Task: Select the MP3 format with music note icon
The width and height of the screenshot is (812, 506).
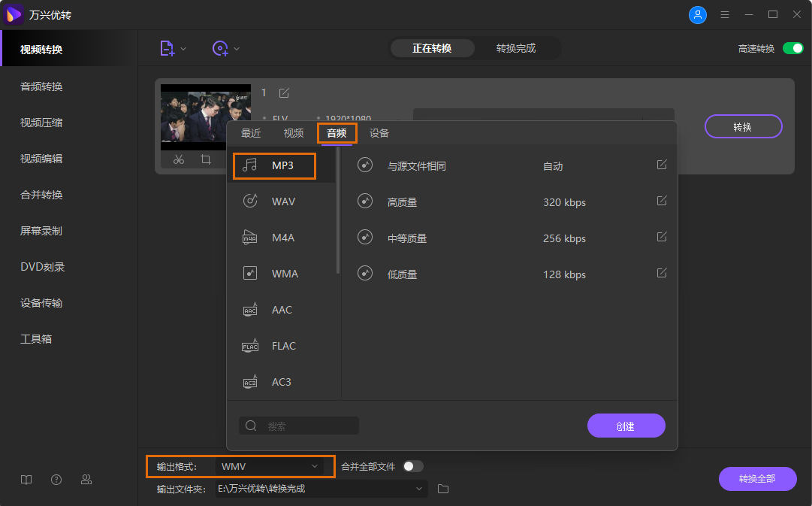Action: point(273,165)
